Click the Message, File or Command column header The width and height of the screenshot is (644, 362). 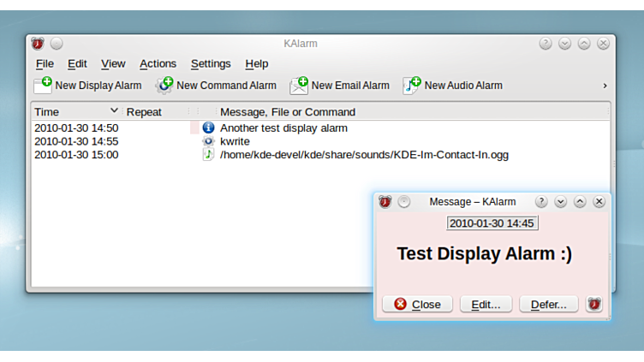click(287, 112)
